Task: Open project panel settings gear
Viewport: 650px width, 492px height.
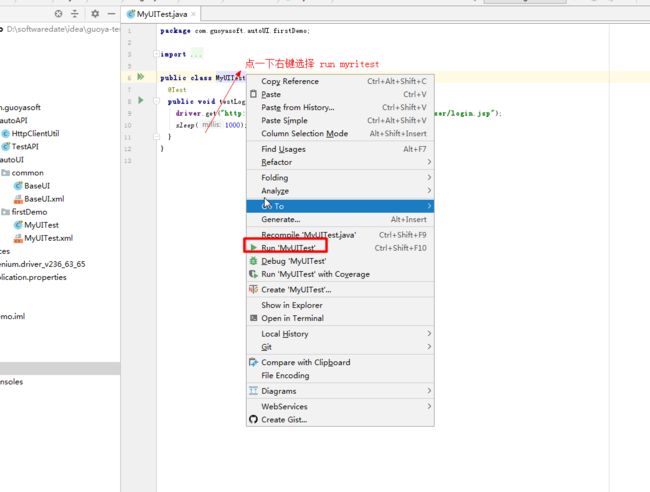Action: [x=95, y=14]
